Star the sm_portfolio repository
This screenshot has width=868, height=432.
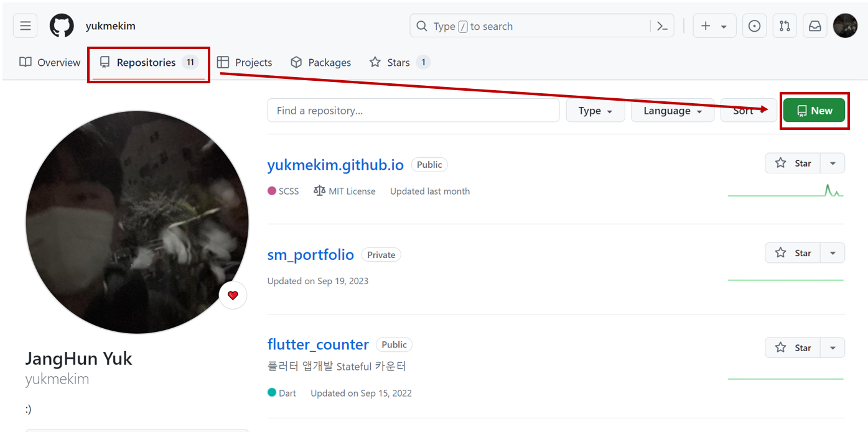(793, 253)
